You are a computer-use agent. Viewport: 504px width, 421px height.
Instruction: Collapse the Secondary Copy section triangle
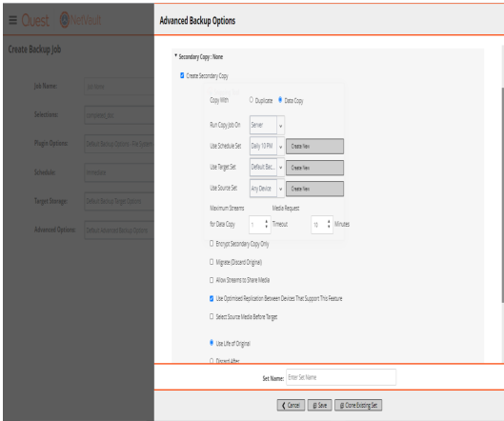pyautogui.click(x=175, y=55)
